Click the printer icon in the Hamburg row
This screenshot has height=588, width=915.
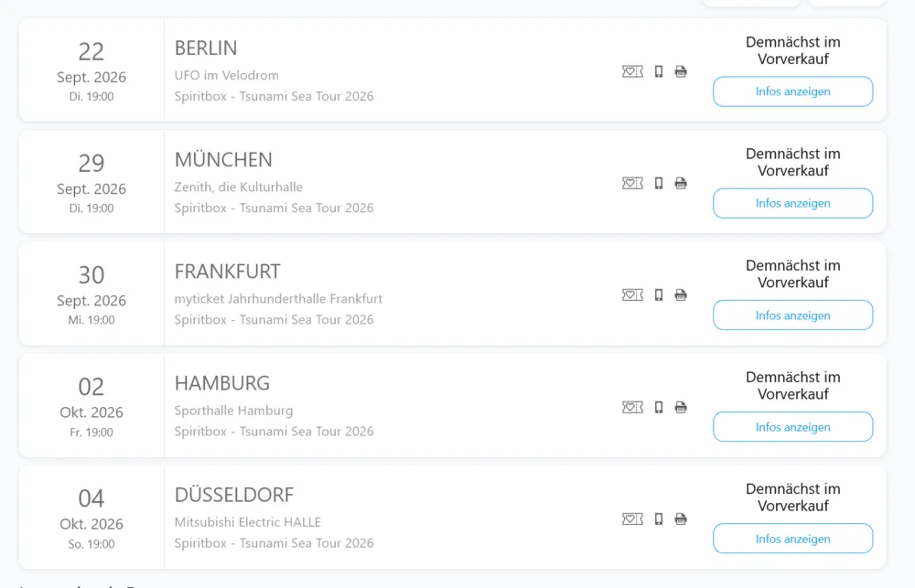[681, 407]
